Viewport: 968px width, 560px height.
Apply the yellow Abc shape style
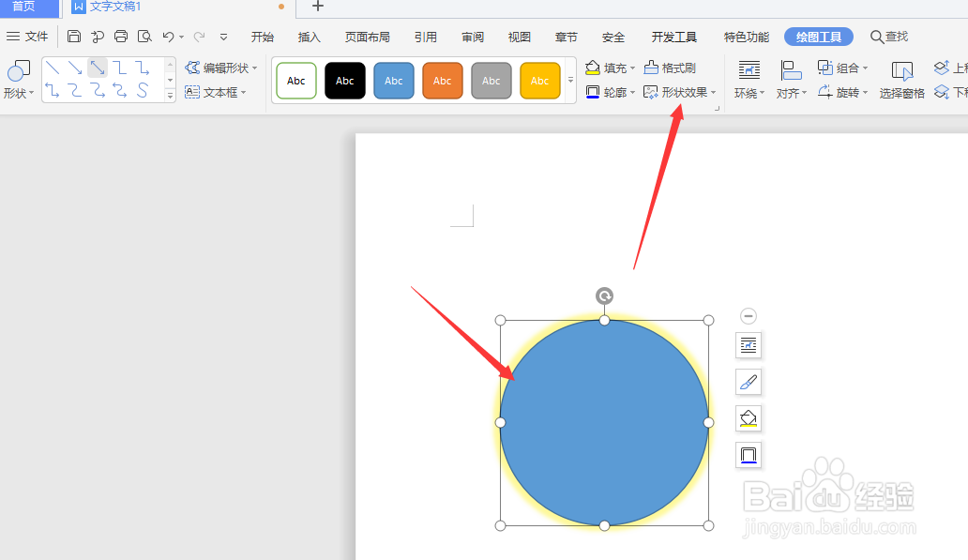[x=540, y=81]
